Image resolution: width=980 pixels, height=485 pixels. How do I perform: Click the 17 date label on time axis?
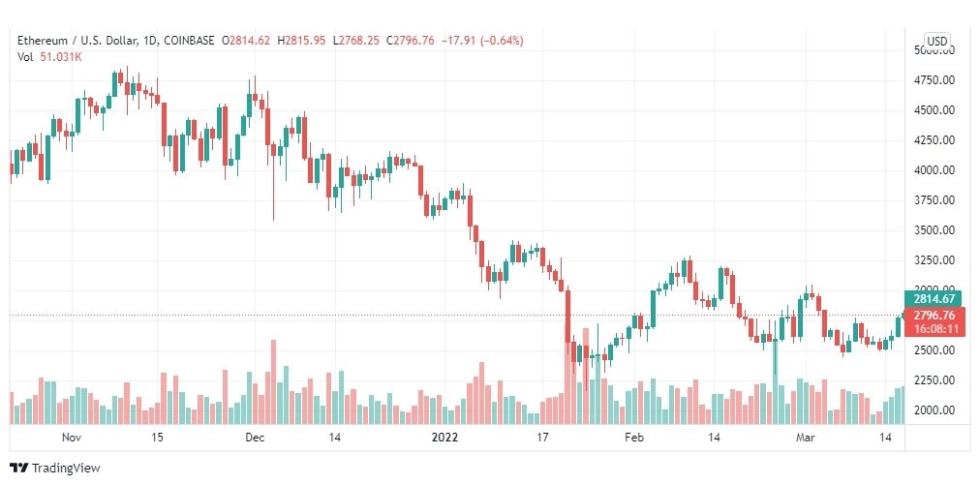point(542,437)
